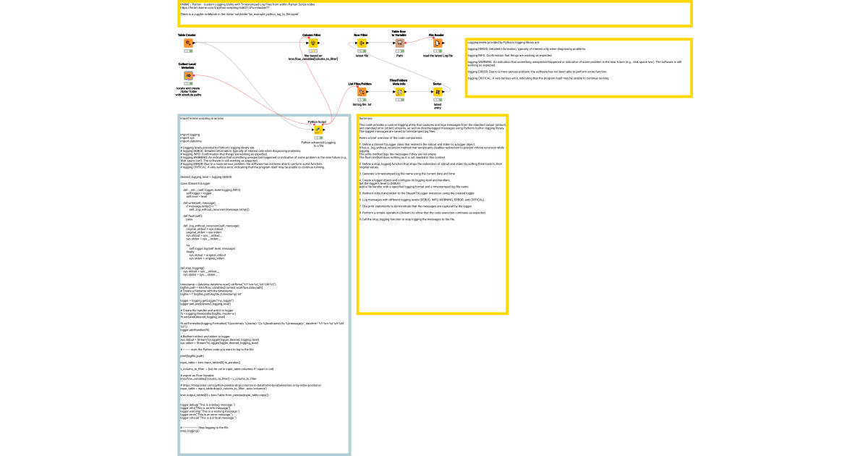
Task: Open the Column Filter node
Action: pos(312,43)
